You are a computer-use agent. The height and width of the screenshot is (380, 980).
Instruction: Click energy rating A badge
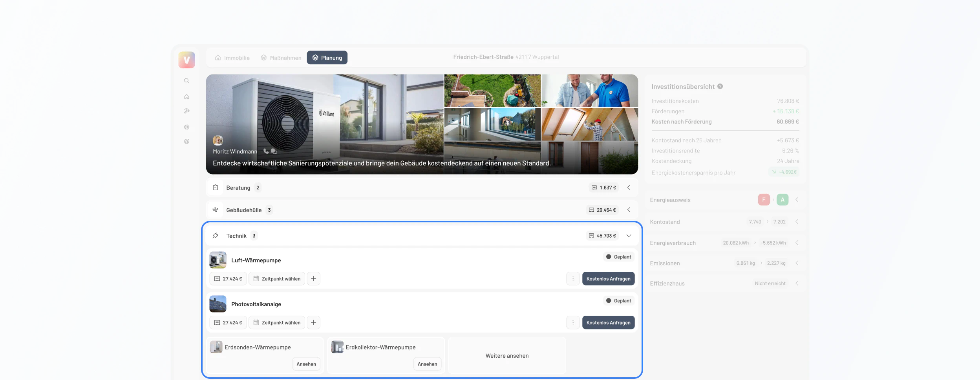pos(783,200)
